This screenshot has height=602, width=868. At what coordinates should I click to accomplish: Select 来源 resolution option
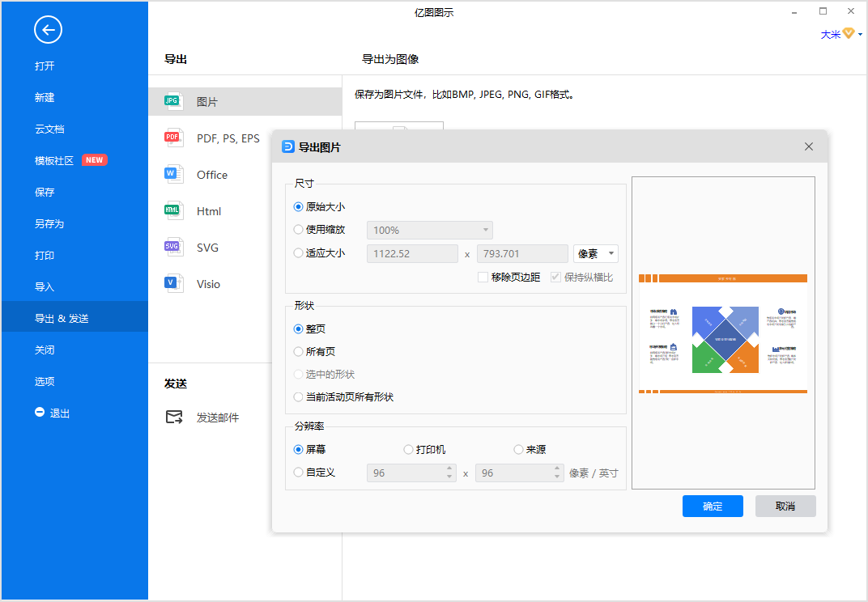coord(519,450)
